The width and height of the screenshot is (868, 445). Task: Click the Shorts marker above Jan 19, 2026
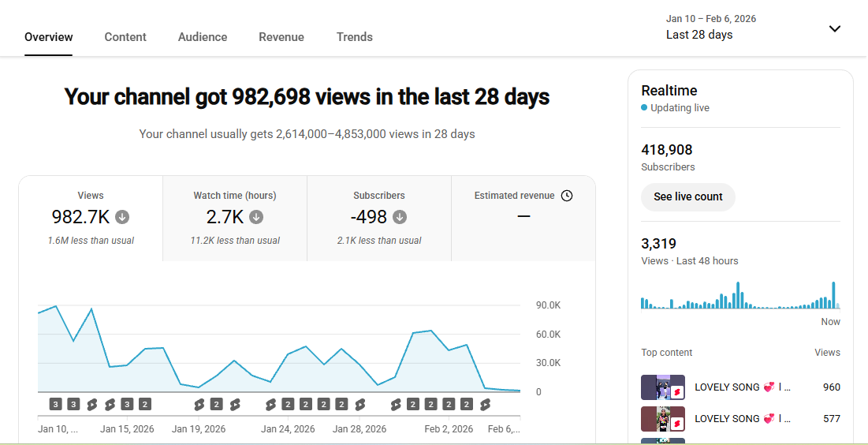pos(199,405)
